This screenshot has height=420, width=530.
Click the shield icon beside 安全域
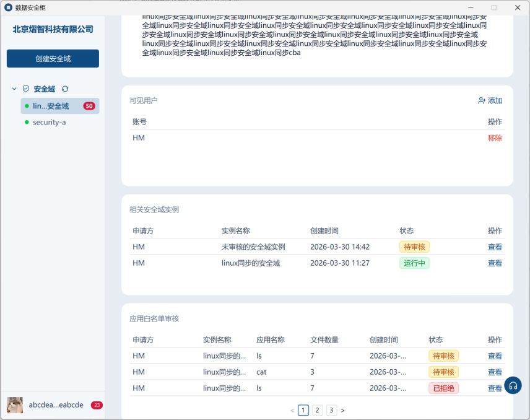(25, 89)
